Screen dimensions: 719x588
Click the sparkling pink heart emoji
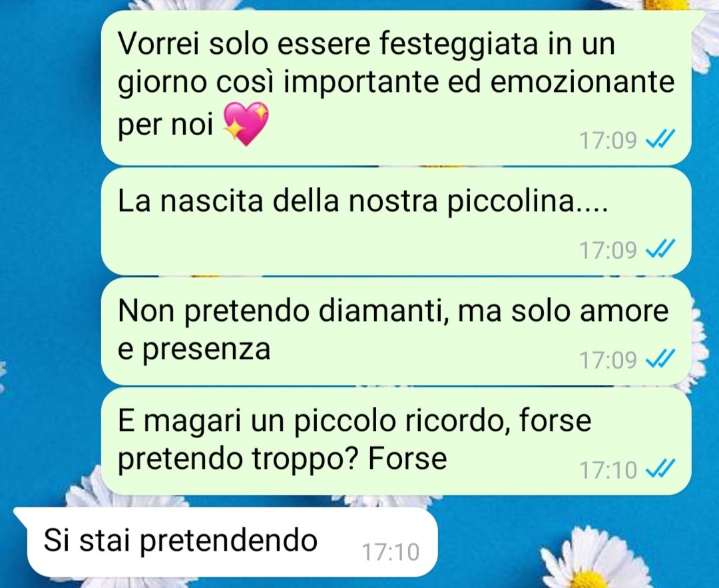tap(246, 124)
